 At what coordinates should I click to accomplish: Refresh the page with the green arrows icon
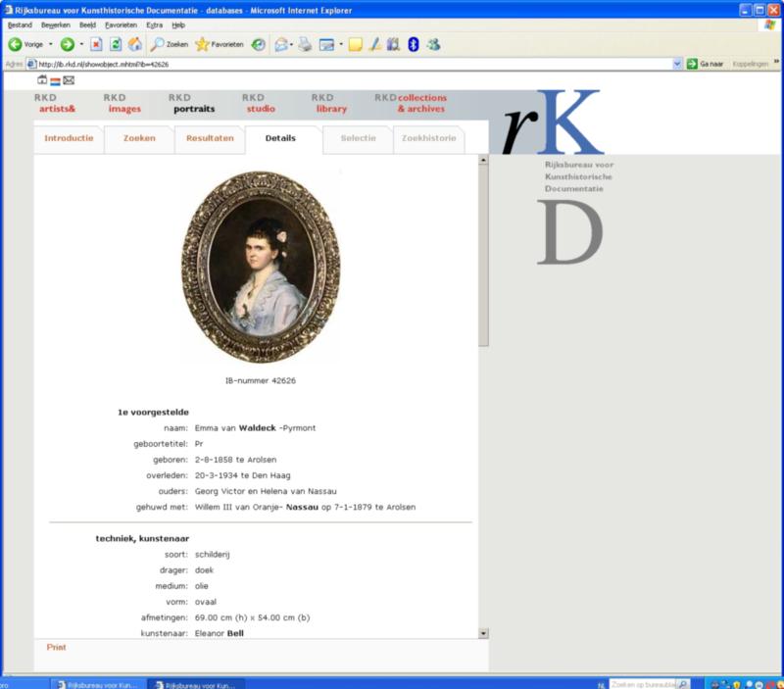pyautogui.click(x=116, y=44)
